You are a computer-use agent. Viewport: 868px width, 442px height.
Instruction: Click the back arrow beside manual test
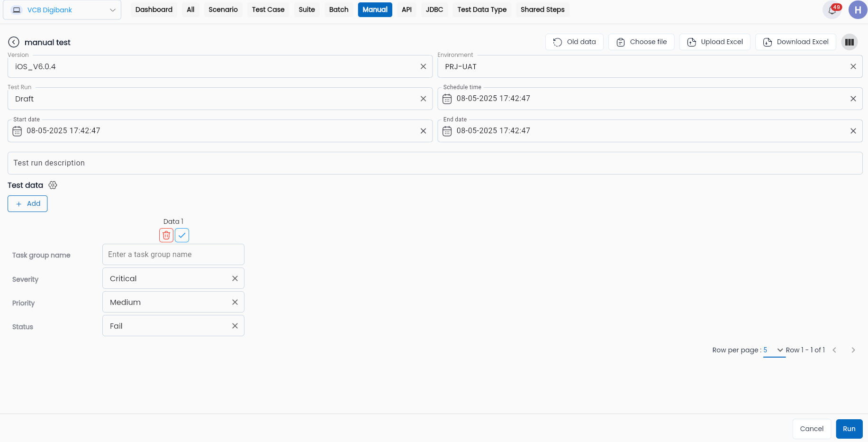coord(14,42)
